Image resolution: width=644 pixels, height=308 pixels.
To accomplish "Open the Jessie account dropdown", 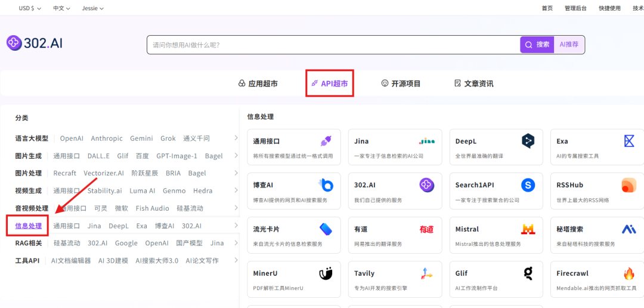I will tap(92, 8).
